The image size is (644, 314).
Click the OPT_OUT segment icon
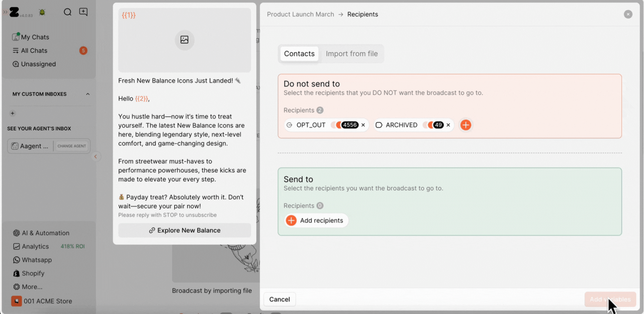coord(290,125)
